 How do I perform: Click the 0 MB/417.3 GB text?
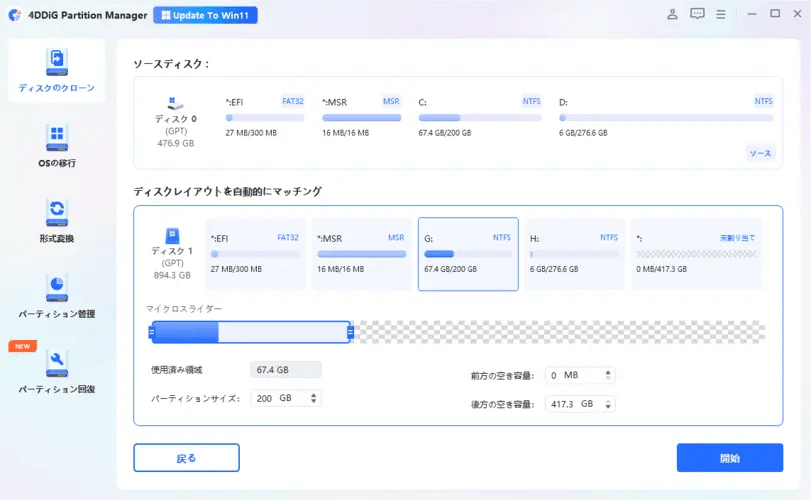[662, 269]
